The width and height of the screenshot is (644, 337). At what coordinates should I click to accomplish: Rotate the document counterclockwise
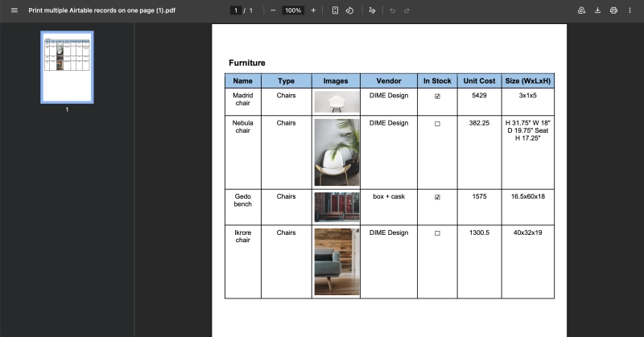point(349,10)
